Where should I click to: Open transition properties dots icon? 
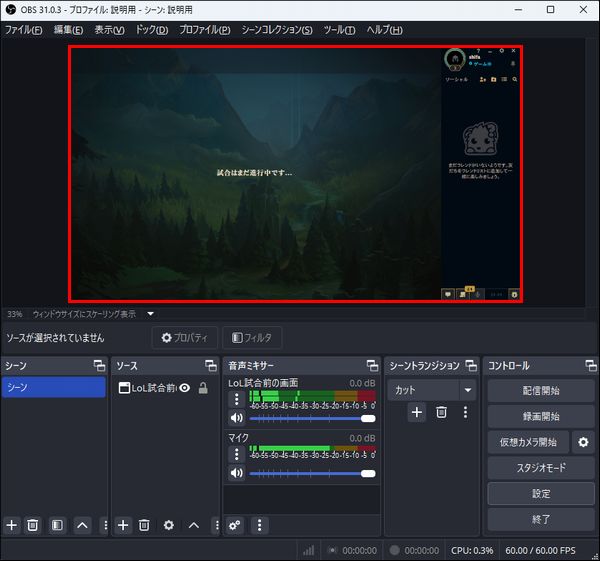[x=465, y=412]
